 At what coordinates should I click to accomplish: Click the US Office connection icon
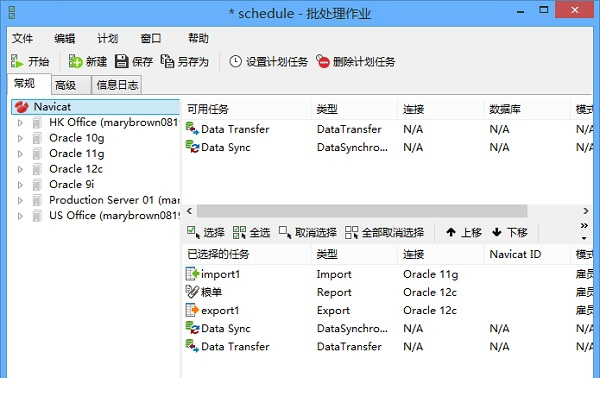point(37,216)
